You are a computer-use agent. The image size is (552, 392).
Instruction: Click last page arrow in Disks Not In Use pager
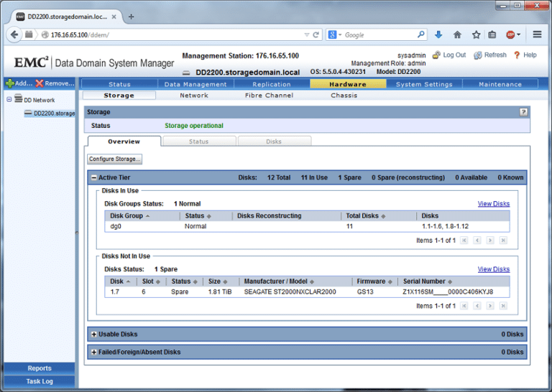503,306
